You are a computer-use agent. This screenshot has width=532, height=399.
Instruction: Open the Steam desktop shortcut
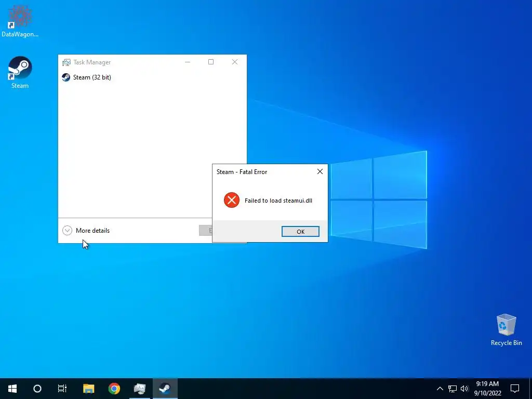pos(20,72)
